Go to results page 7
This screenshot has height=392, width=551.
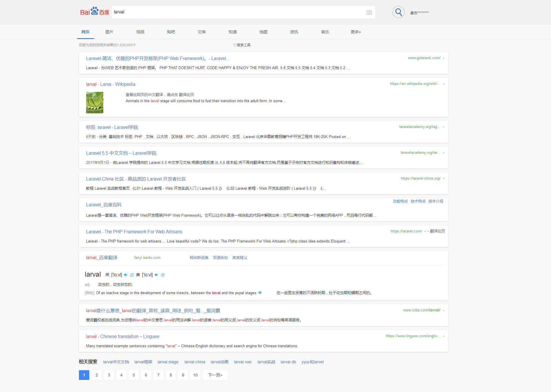(158, 375)
